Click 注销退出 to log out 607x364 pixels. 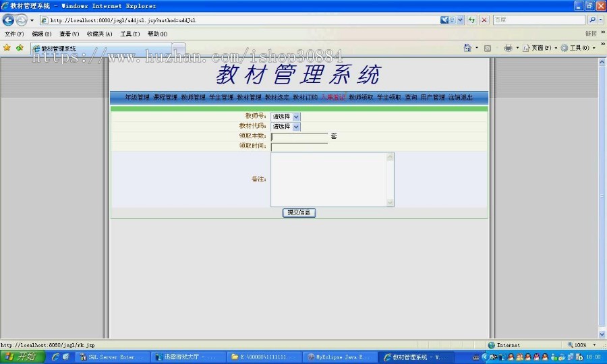click(x=460, y=98)
